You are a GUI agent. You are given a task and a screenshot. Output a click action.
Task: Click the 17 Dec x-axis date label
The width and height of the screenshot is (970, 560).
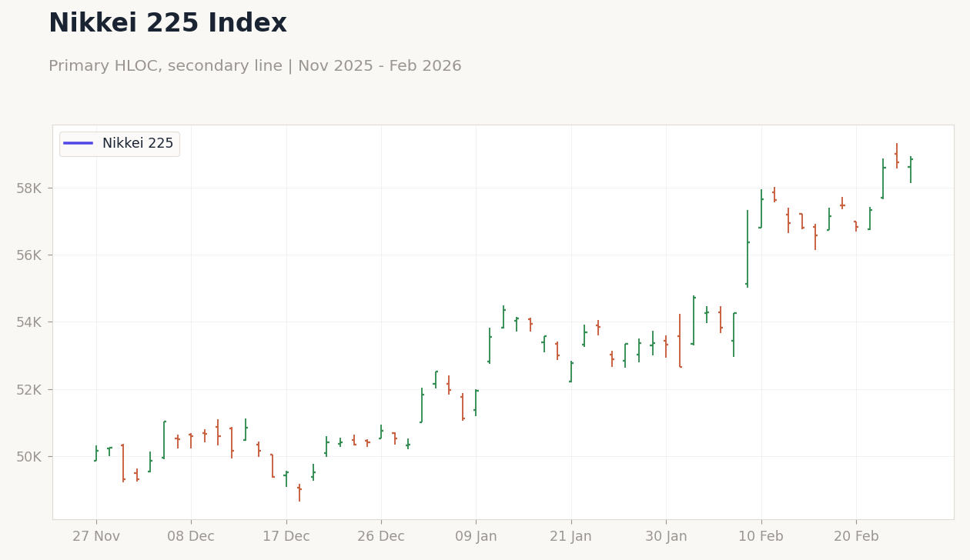tap(286, 537)
